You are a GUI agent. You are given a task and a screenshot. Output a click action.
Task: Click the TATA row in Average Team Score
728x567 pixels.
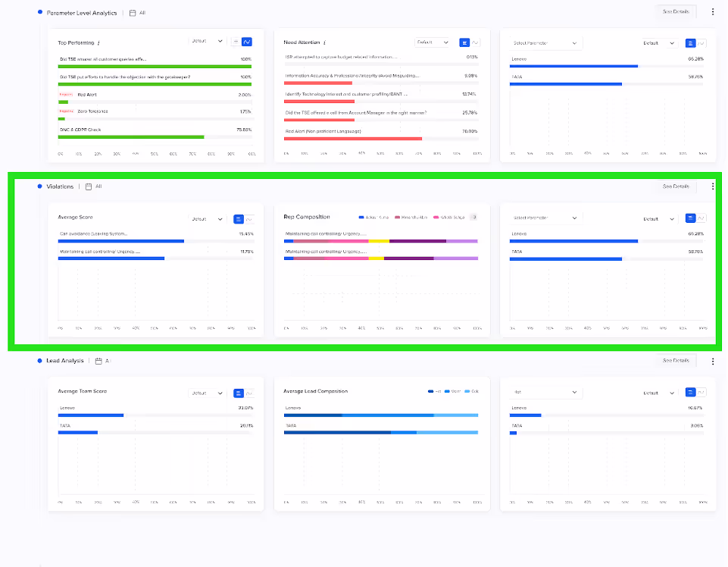click(x=155, y=428)
